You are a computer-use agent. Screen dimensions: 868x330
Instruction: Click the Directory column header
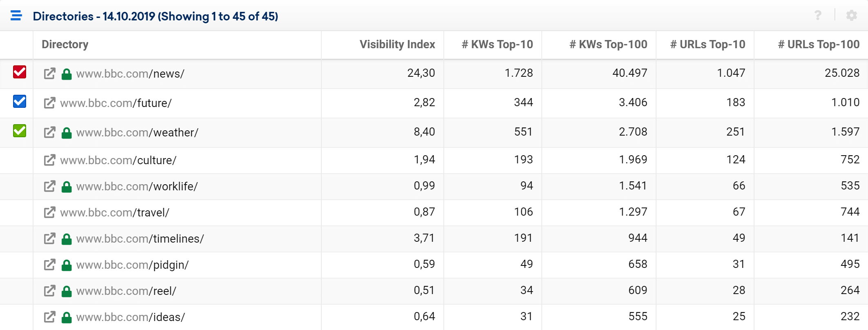[65, 44]
